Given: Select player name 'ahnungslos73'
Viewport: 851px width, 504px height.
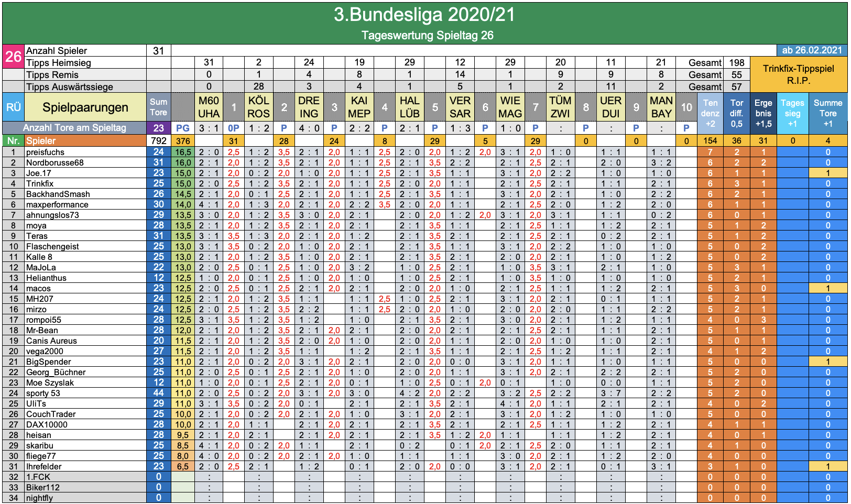Looking at the screenshot, I should tap(52, 215).
